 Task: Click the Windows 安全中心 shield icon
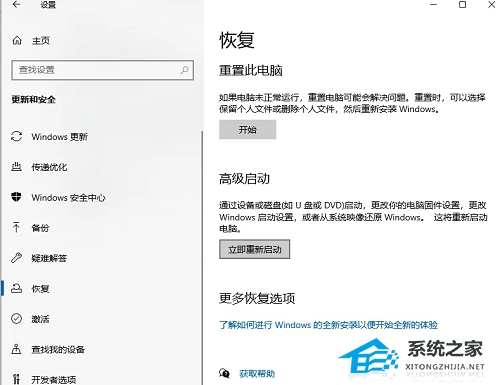[x=16, y=197]
